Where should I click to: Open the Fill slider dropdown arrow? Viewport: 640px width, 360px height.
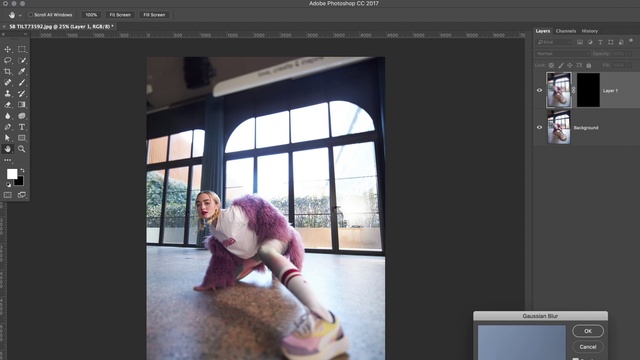click(629, 65)
